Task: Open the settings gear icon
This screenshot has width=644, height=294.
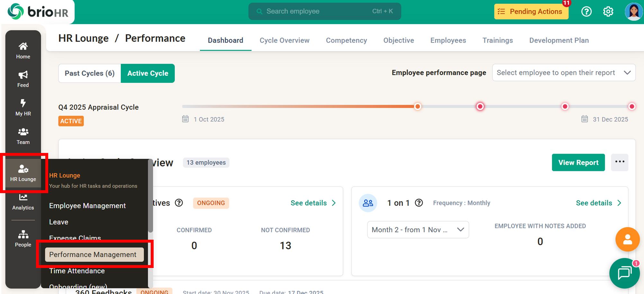Action: point(608,12)
